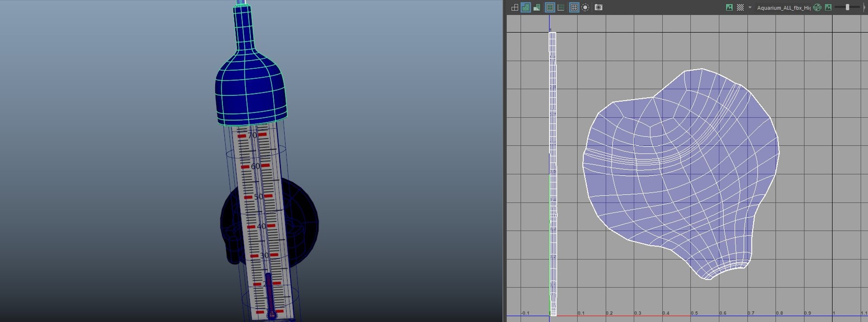Screen dimensions: 868x322
Task: Toggle the shaded UV shells icon
Action: (525, 7)
